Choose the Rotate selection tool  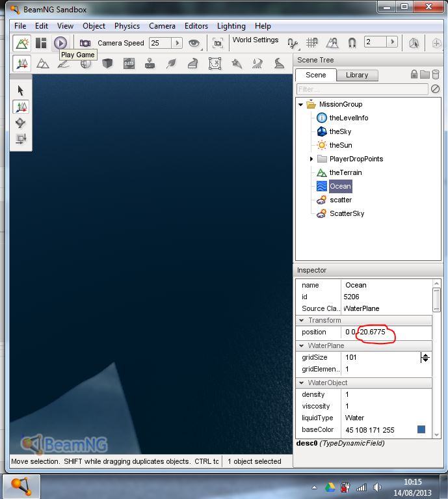point(21,123)
